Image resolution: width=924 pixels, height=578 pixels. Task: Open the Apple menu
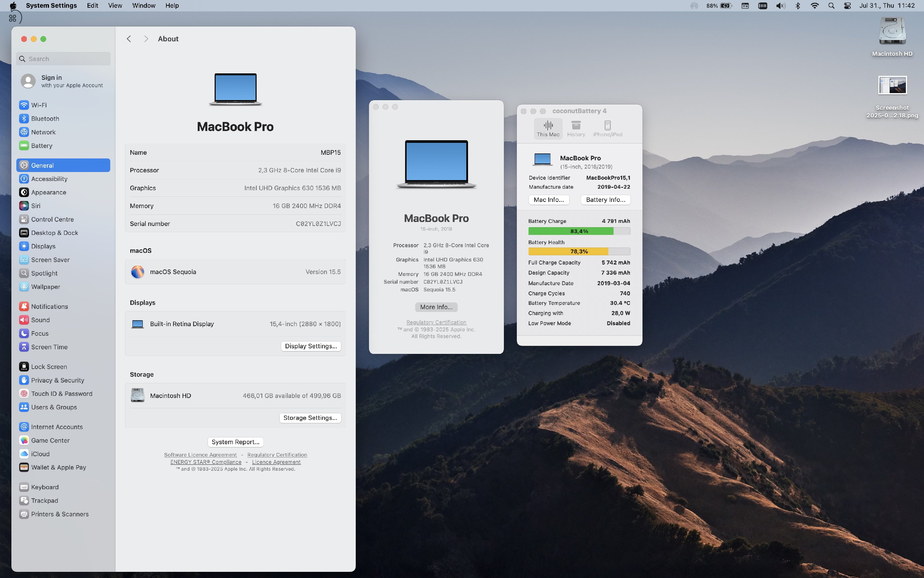pyautogui.click(x=13, y=5)
